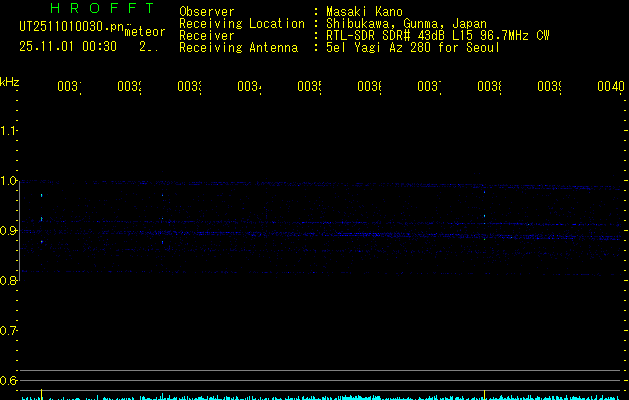Select the Receiving Antenna label
This screenshot has height=400, width=629.
(238, 47)
